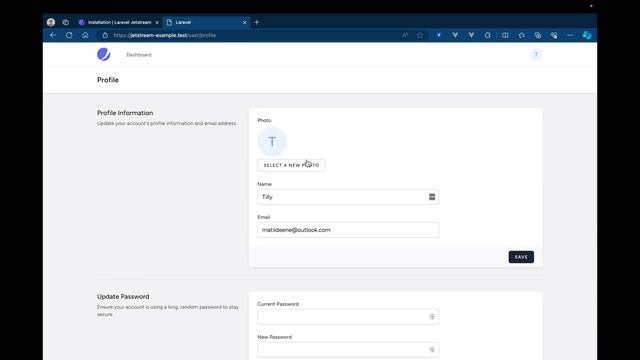Click the first Vue devtools extension icon

click(x=455, y=36)
